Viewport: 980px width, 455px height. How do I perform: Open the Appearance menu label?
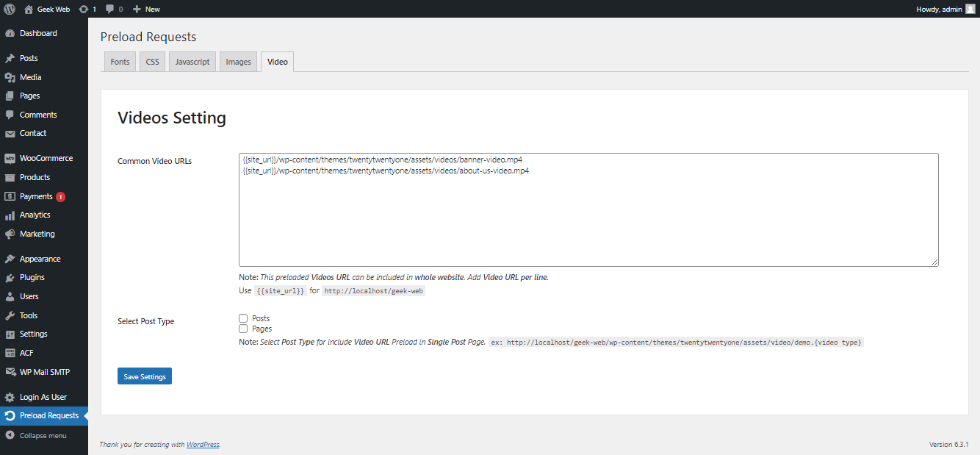tap(40, 259)
